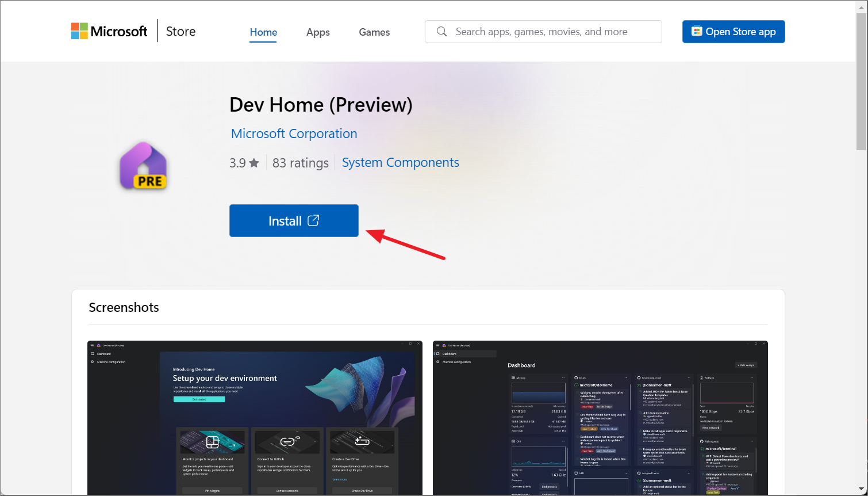Click the Store label next to Microsoft logo
This screenshot has height=496, width=868.
click(180, 31)
